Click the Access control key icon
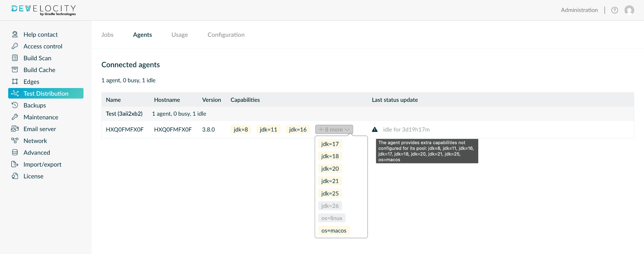The image size is (644, 254). pos(15,46)
